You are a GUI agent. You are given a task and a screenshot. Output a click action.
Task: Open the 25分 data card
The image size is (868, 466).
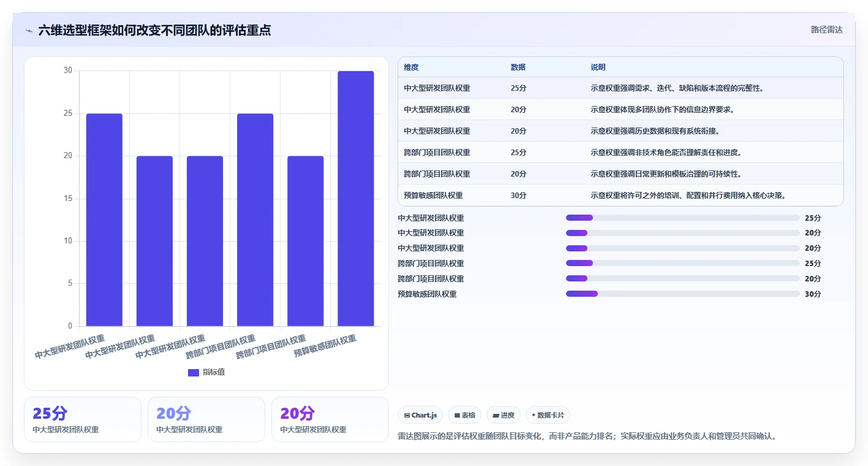[83, 419]
